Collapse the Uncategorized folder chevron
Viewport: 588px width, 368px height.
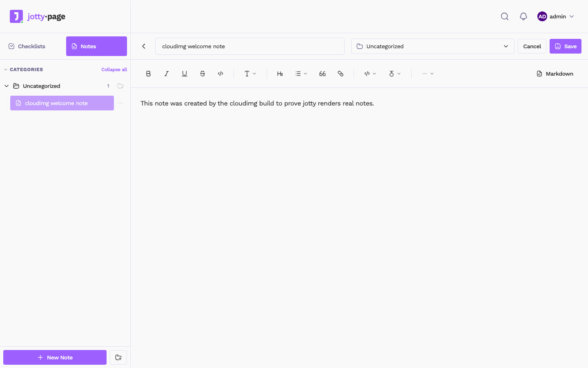[7, 86]
